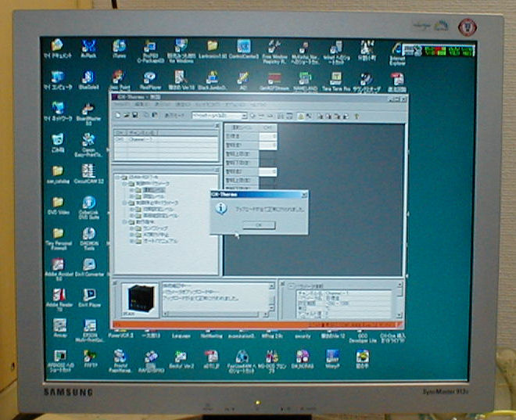The width and height of the screenshot is (516, 420).
Task: Click the Open folder icon in CX-Thermo toolbar
Action: 127,116
